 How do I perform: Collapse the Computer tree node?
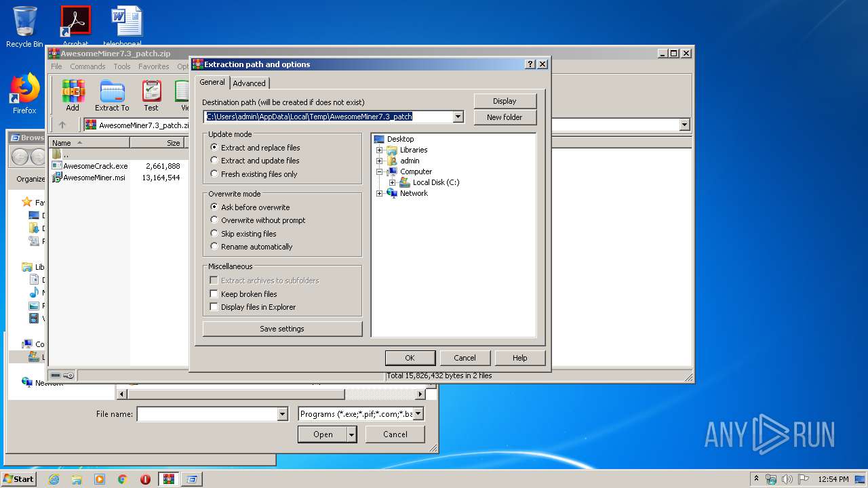(380, 171)
